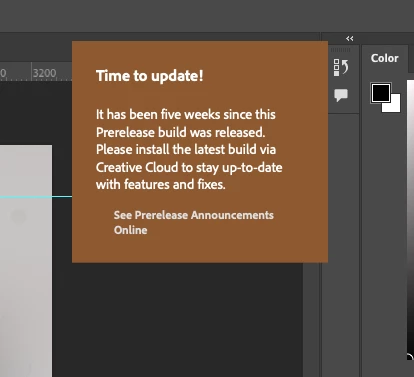Open the History panel icon
The width and height of the screenshot is (414, 377).
tap(341, 67)
